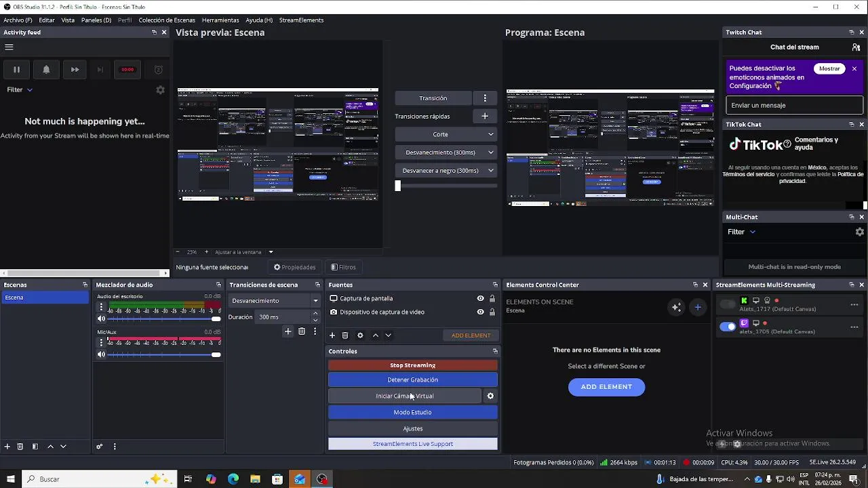
Task: Click the orange ADD ELEMENT button in Fuentes
Action: tap(471, 335)
